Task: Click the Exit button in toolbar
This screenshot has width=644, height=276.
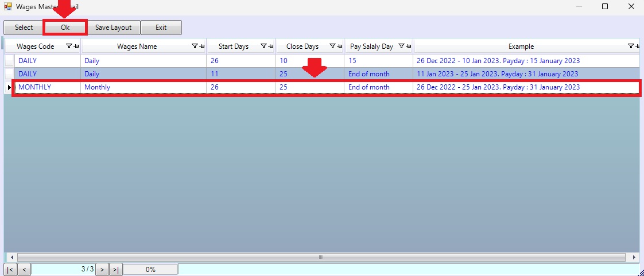Action: pyautogui.click(x=161, y=28)
